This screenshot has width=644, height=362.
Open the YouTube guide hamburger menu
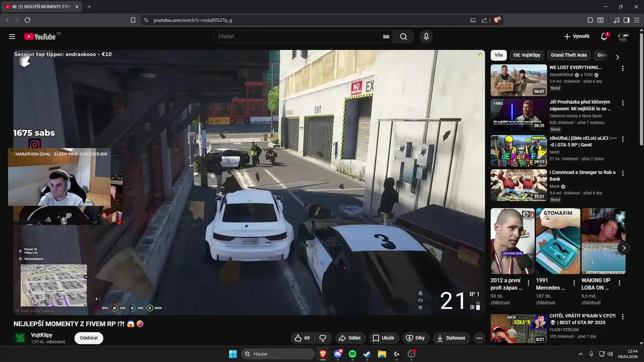click(x=12, y=37)
